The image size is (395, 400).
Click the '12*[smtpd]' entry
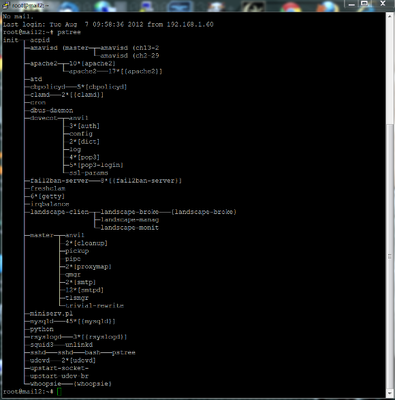tap(85, 290)
